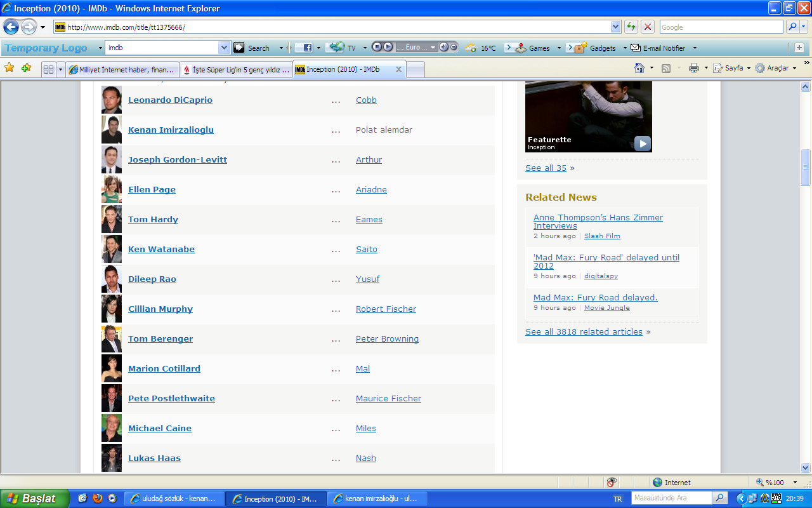The image size is (812, 508).
Task: Stop loading with the red X icon
Action: [648, 27]
